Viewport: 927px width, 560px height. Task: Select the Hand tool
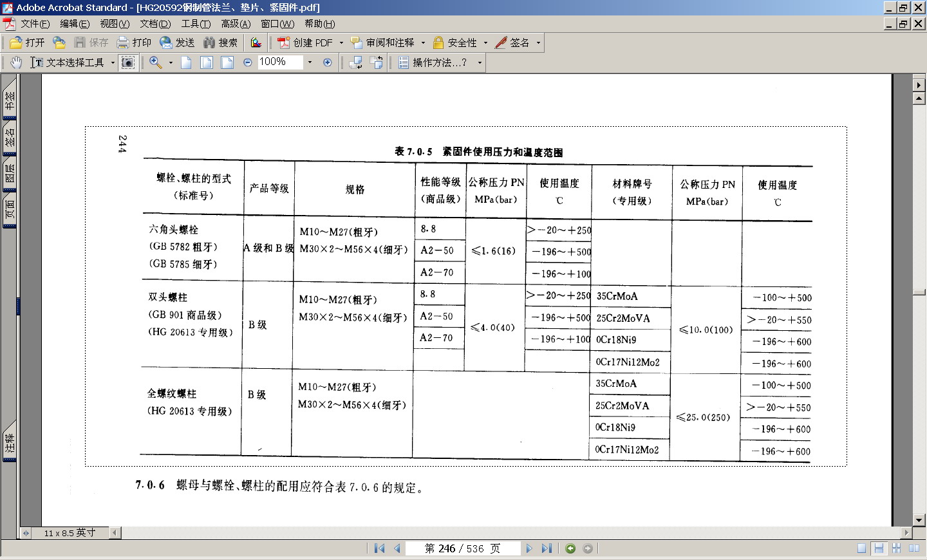(x=16, y=62)
